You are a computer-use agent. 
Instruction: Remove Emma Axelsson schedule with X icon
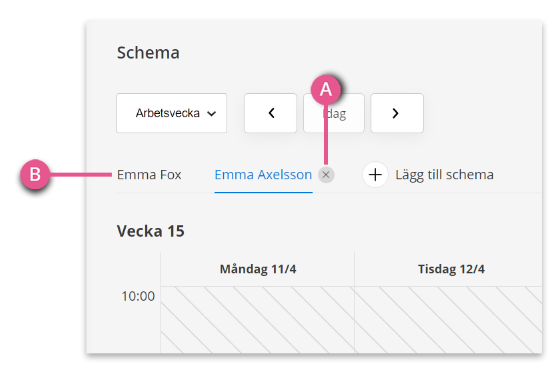click(326, 175)
